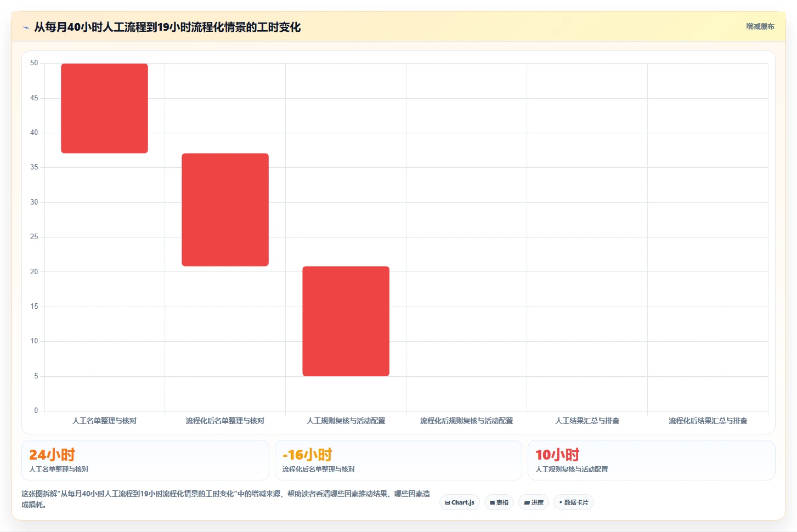This screenshot has height=532, width=797.
Task: Click the x-axis label 人工规则复核与活动配置
Action: 346,421
